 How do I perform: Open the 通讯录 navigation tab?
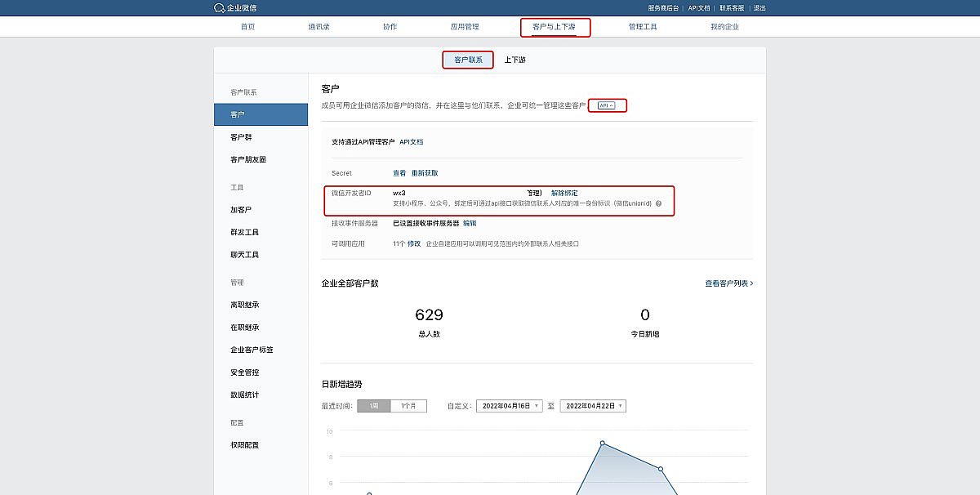[318, 27]
